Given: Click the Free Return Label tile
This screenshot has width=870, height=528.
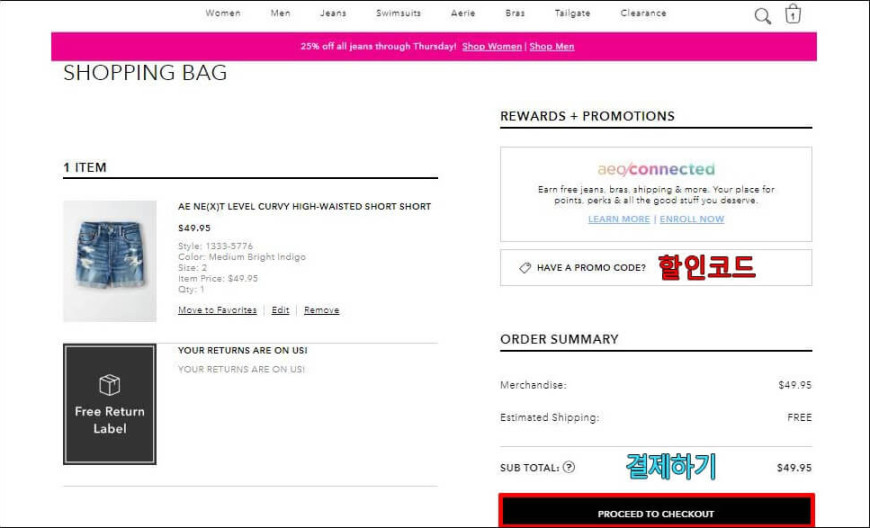Looking at the screenshot, I should pyautogui.click(x=110, y=404).
